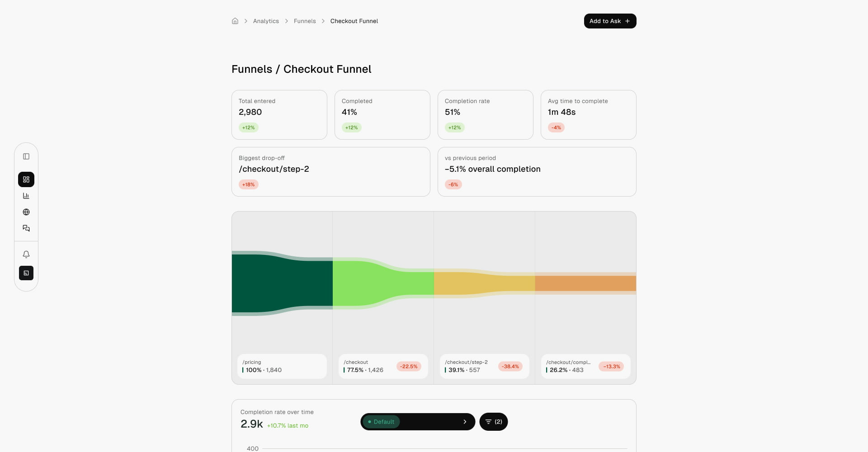Go to Analytics breadcrumb
The width and height of the screenshot is (868, 452).
coord(266,21)
